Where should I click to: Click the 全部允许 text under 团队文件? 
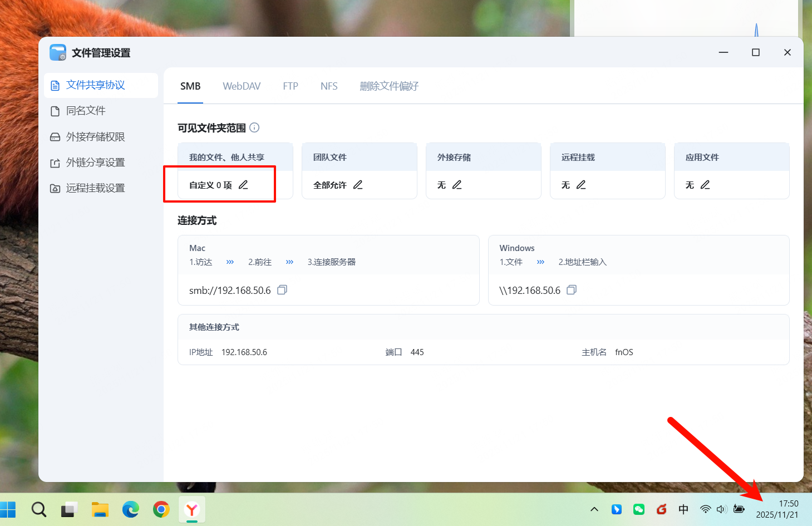coord(330,185)
